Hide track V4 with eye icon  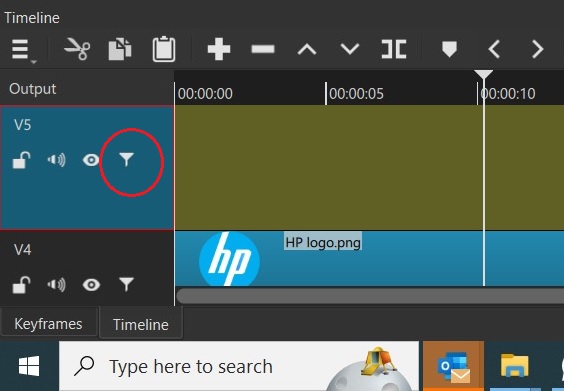pyautogui.click(x=91, y=285)
